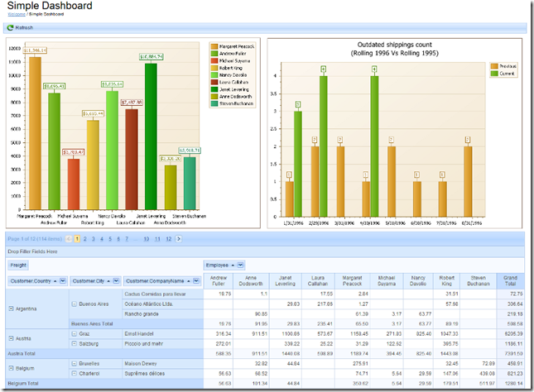Click Anne Dodsworth legend color swatch
This screenshot has height=392, width=534.
[214, 96]
